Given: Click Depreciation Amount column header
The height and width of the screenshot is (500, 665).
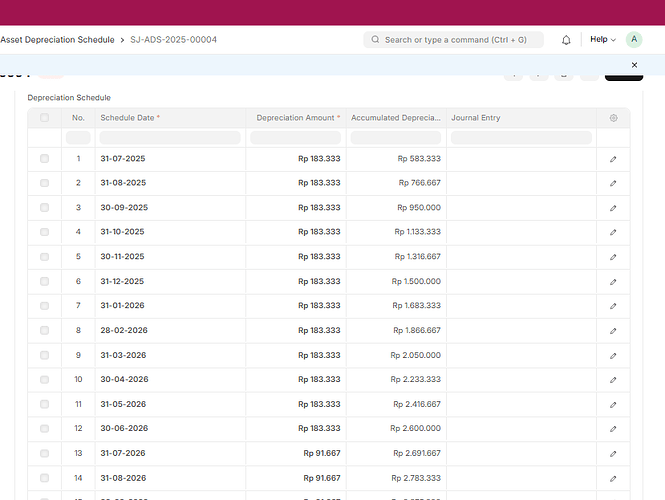Looking at the screenshot, I should pos(298,118).
